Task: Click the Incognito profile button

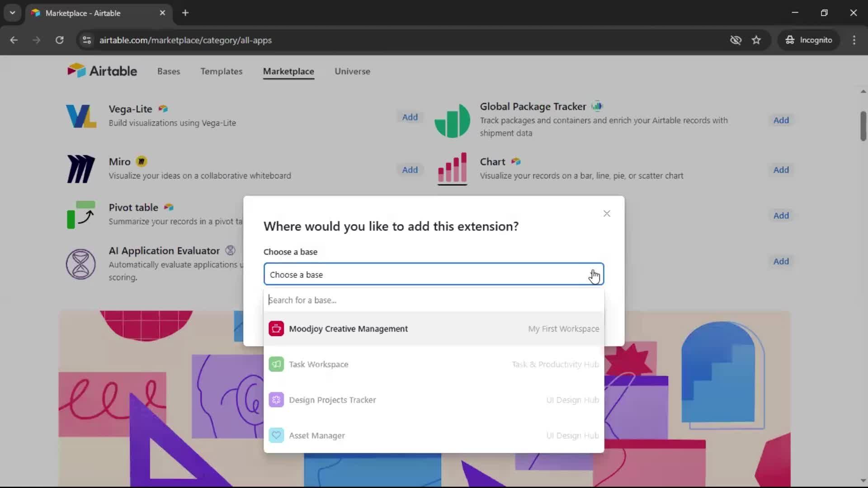Action: (809, 40)
